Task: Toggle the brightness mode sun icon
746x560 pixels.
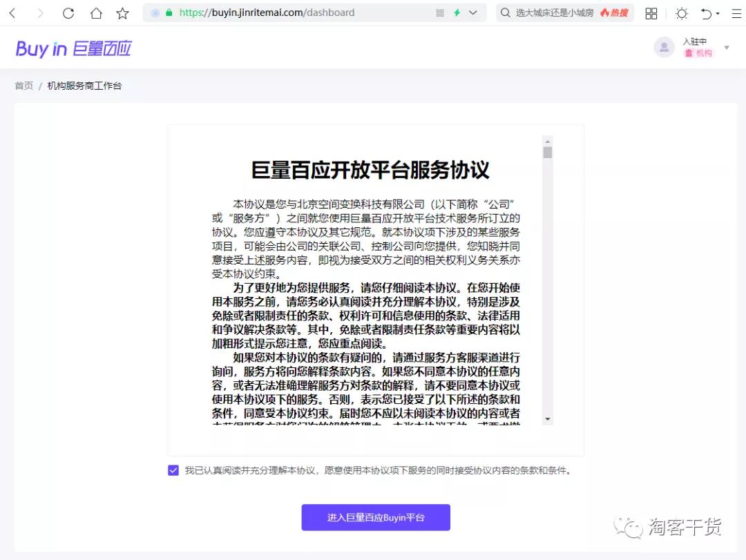Action: [682, 13]
